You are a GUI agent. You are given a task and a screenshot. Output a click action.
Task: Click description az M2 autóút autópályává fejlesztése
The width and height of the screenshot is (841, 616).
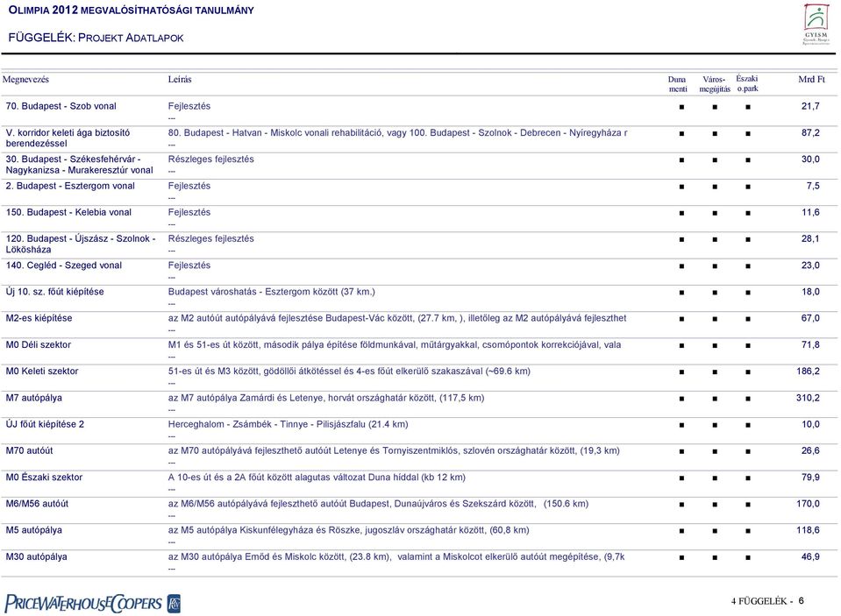(397, 318)
